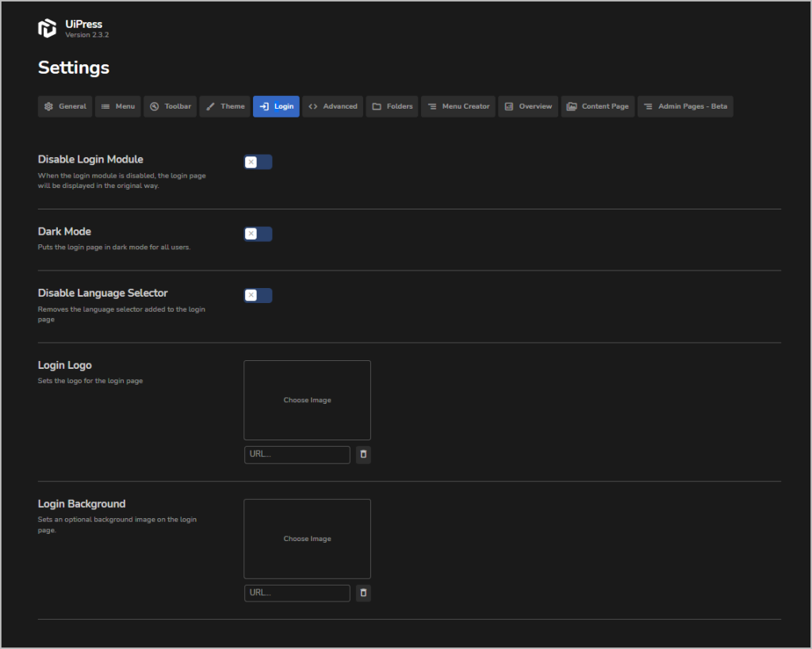Image resolution: width=812 pixels, height=649 pixels.
Task: Click the Disable Login Module label
Action: click(x=90, y=159)
